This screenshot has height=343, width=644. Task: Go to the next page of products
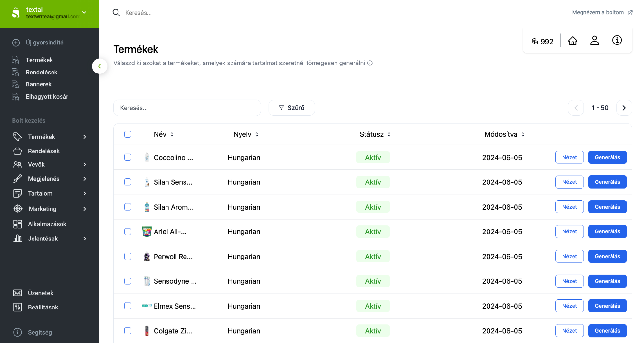click(624, 108)
